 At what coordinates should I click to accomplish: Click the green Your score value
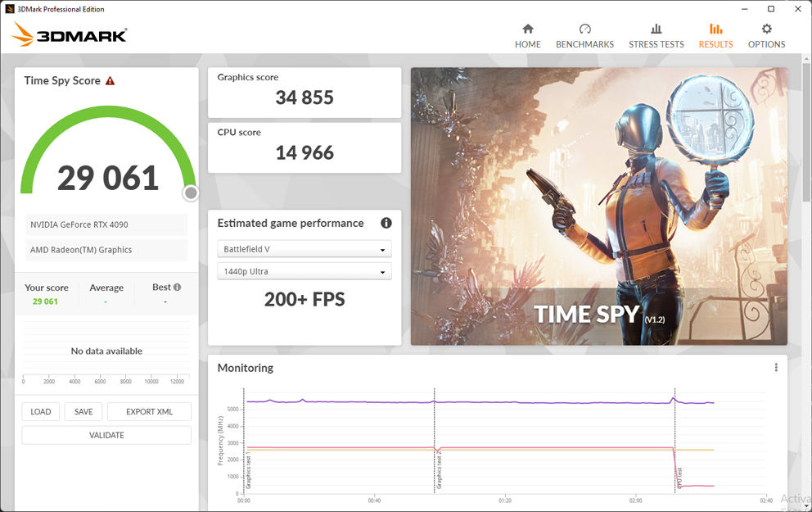tap(45, 301)
